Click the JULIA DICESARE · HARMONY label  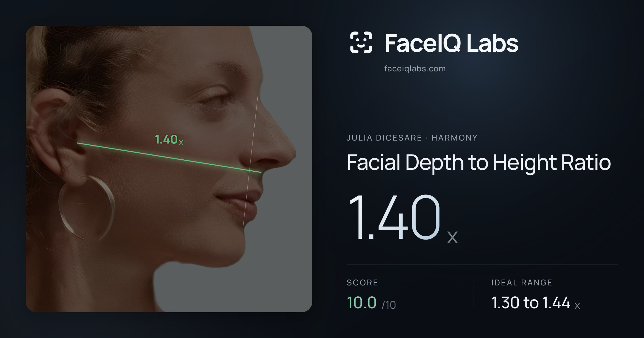point(412,138)
